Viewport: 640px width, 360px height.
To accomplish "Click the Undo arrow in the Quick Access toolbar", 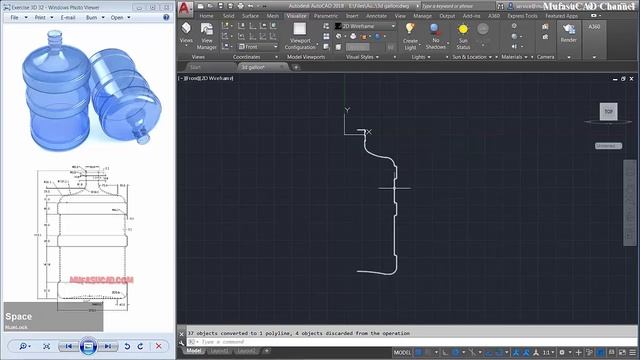I will click(251, 6).
